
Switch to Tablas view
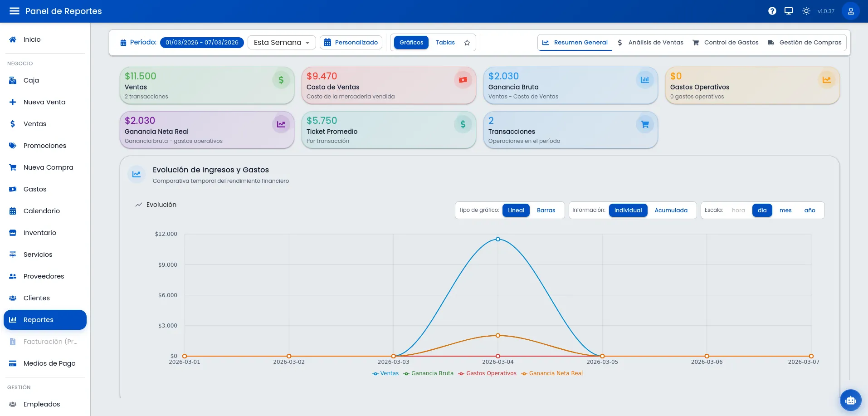(x=445, y=43)
